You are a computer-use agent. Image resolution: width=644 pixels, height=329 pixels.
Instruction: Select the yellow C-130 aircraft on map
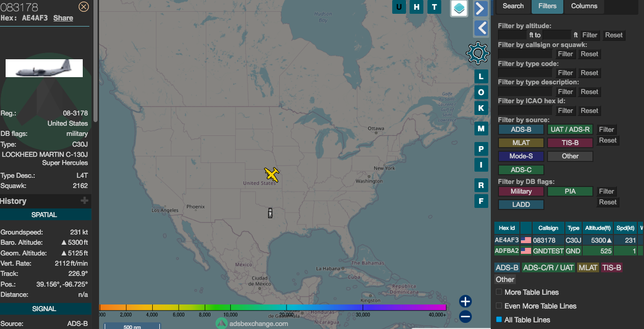pos(272,175)
